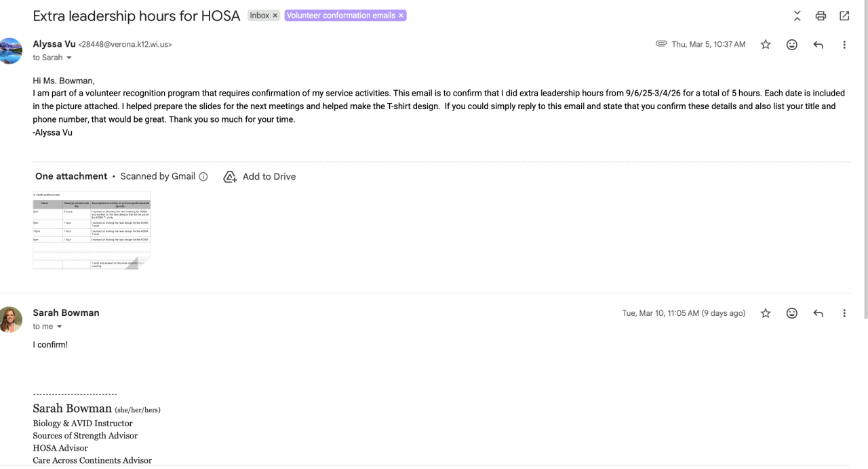The width and height of the screenshot is (868, 469).
Task: Open the conversation in a new window
Action: [x=844, y=16]
